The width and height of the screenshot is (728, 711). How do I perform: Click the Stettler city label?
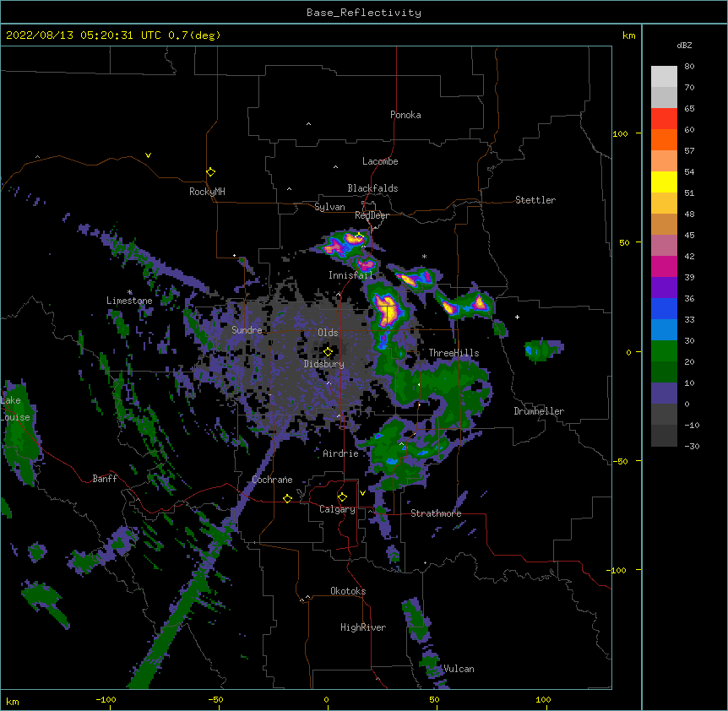point(535,200)
